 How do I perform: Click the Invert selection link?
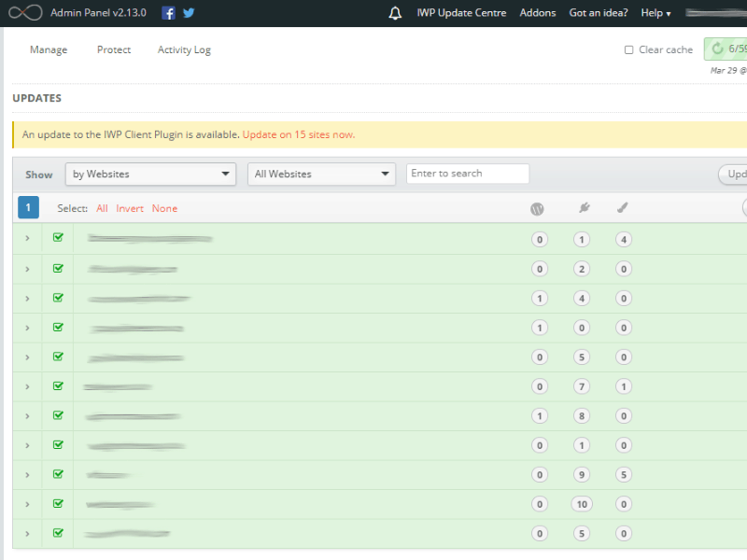tap(130, 208)
